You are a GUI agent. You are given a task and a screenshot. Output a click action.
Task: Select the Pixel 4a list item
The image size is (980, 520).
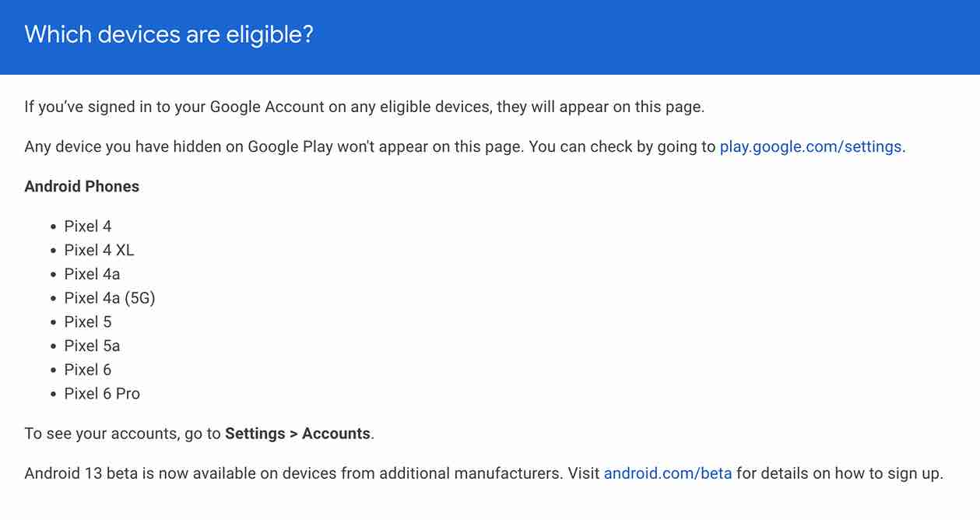tap(93, 274)
